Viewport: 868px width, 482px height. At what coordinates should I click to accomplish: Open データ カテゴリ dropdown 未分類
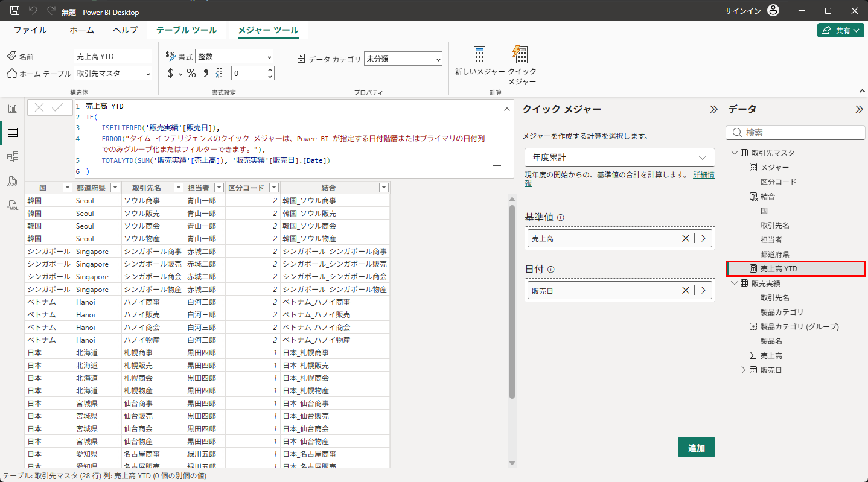(403, 59)
